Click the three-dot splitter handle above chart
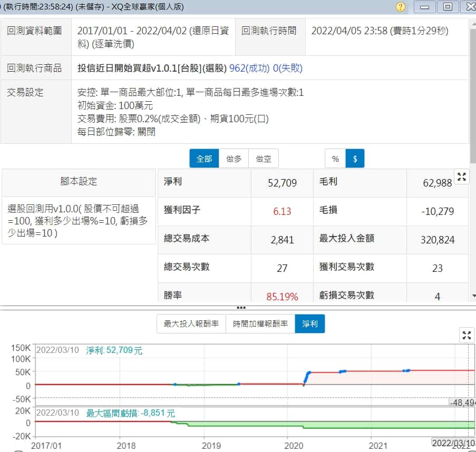The width and height of the screenshot is (476, 452). (241, 307)
